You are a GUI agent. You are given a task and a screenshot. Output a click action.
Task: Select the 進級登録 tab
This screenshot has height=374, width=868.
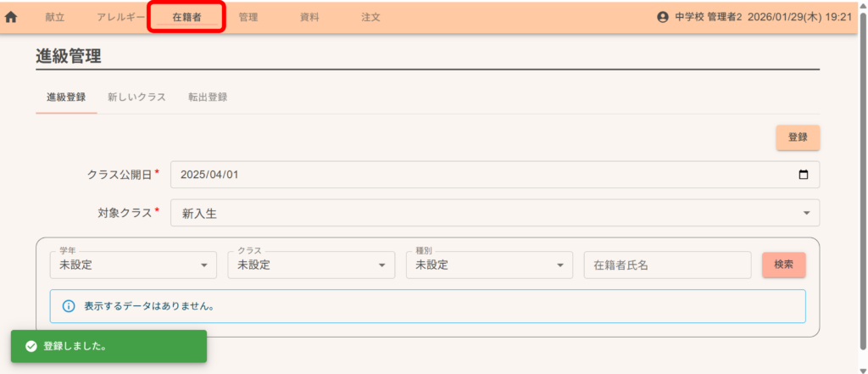[x=66, y=98]
